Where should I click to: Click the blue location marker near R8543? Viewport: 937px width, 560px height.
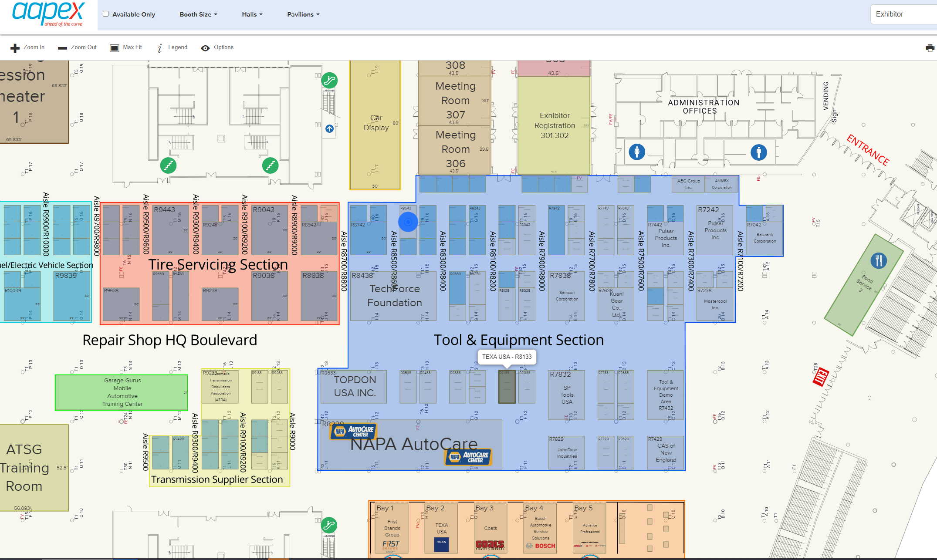(408, 222)
